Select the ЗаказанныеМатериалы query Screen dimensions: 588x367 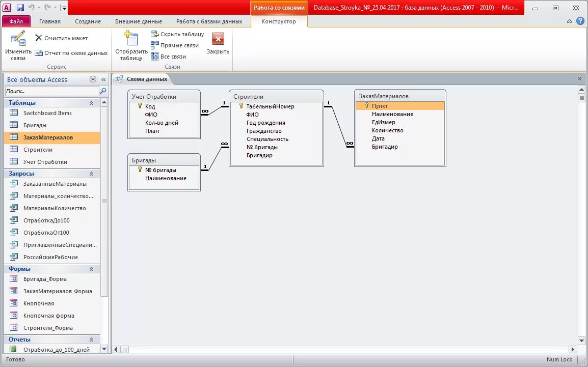[x=52, y=184]
